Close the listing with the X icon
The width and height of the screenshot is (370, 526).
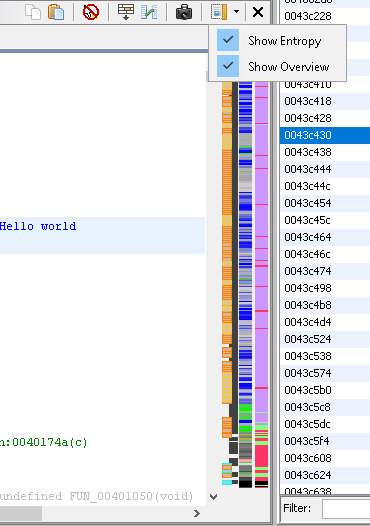(258, 12)
